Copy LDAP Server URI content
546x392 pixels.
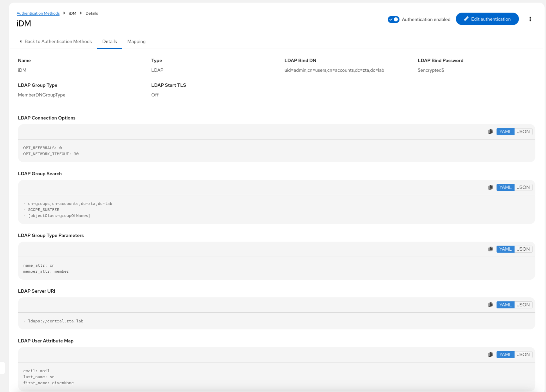pos(490,305)
